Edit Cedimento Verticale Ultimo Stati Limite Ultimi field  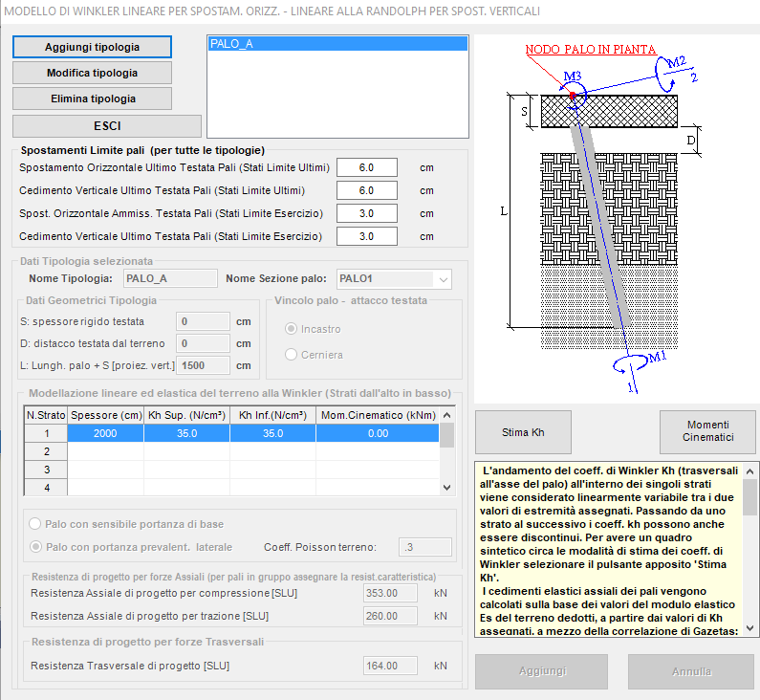(367, 190)
